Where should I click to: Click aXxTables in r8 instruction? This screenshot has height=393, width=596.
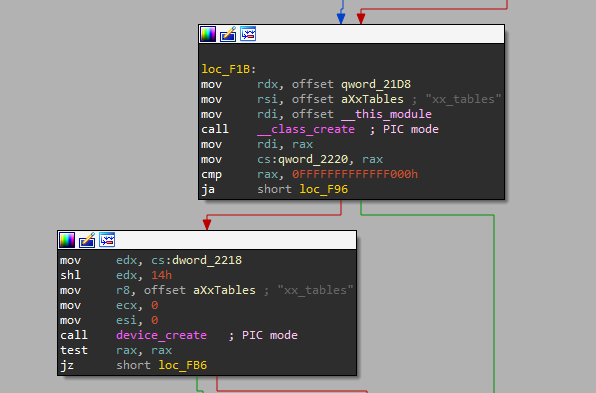(x=224, y=290)
